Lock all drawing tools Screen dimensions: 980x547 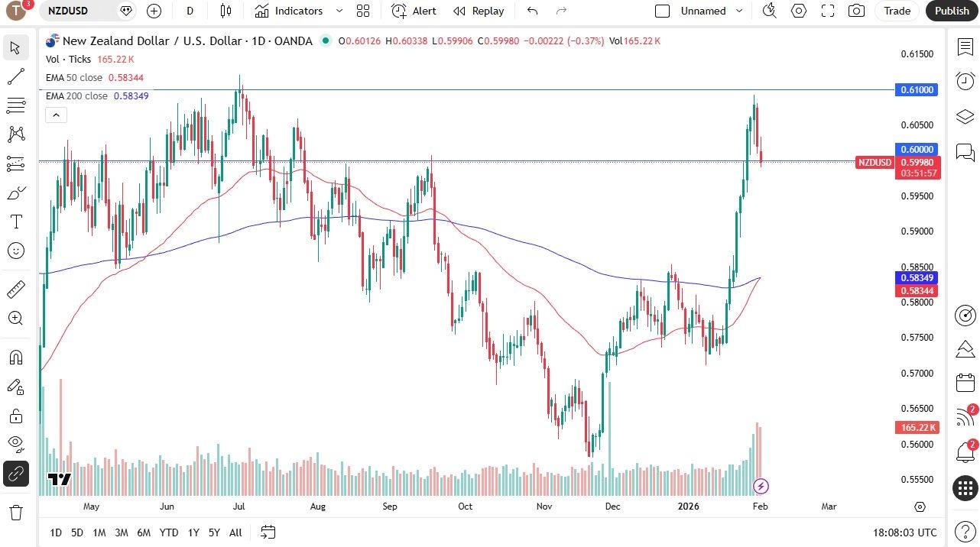[15, 415]
